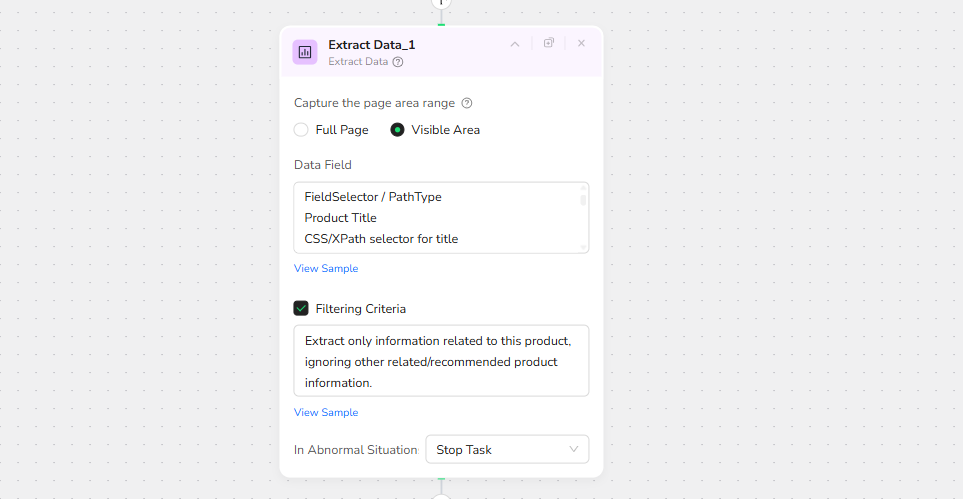
Task: Click the purple Extract Data node icon
Action: [x=305, y=52]
